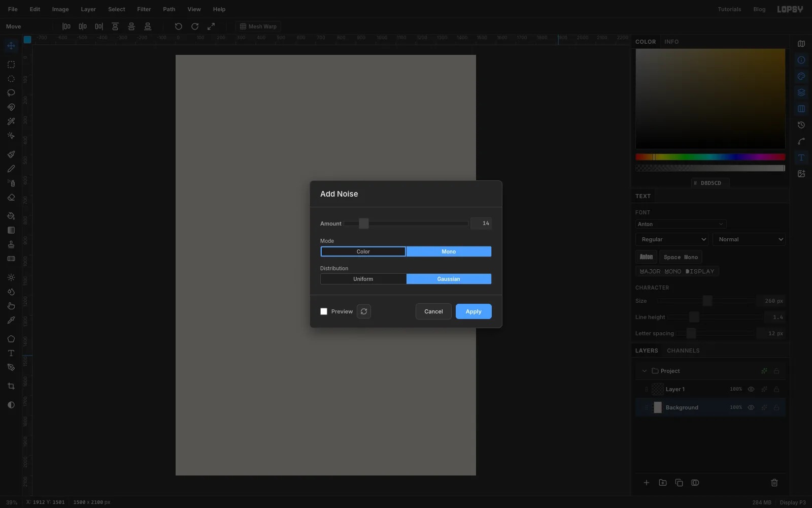Open the Anton font family dropdown
812x508 pixels.
681,224
